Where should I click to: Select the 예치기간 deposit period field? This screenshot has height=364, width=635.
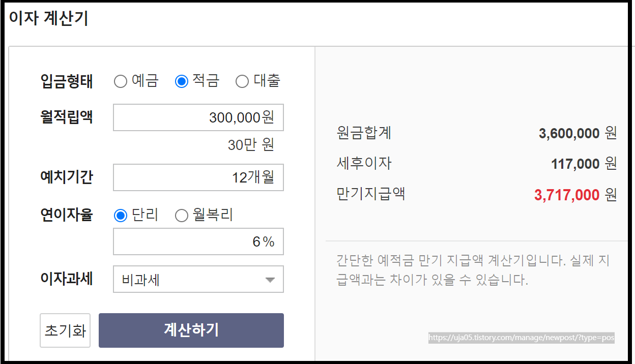click(197, 177)
